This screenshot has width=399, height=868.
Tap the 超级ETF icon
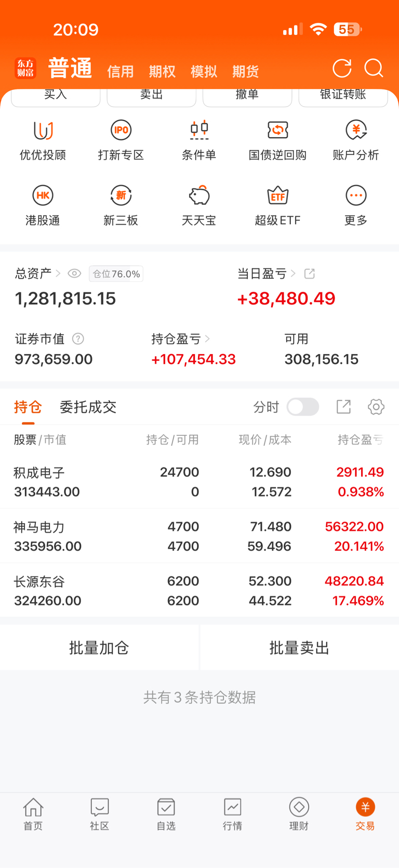pos(277,196)
